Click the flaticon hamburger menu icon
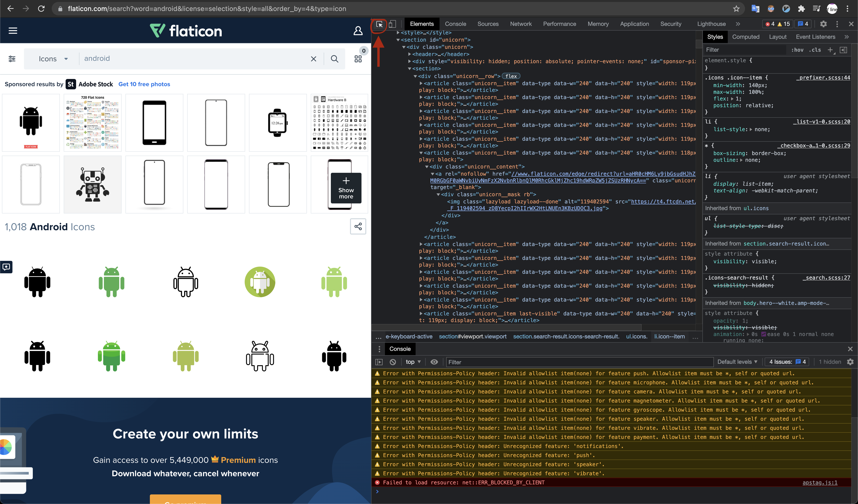The height and width of the screenshot is (504, 858). click(13, 31)
